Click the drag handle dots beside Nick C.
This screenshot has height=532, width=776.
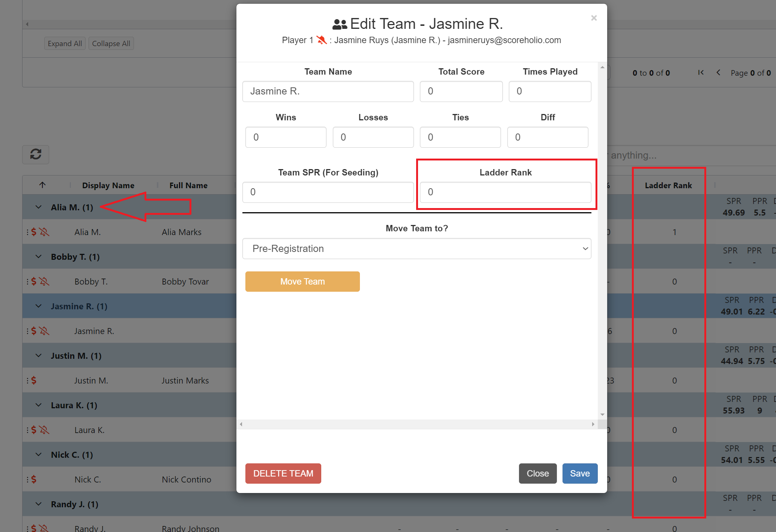coord(27,480)
